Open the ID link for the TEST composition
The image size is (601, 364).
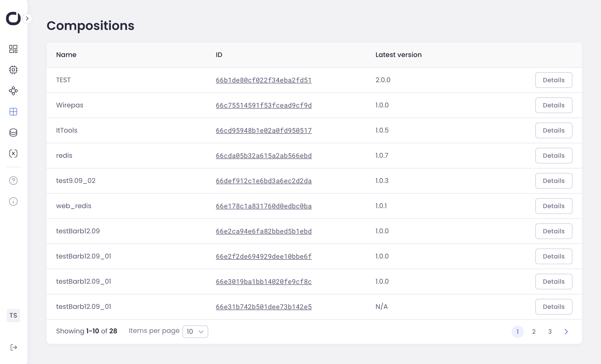pyautogui.click(x=263, y=80)
